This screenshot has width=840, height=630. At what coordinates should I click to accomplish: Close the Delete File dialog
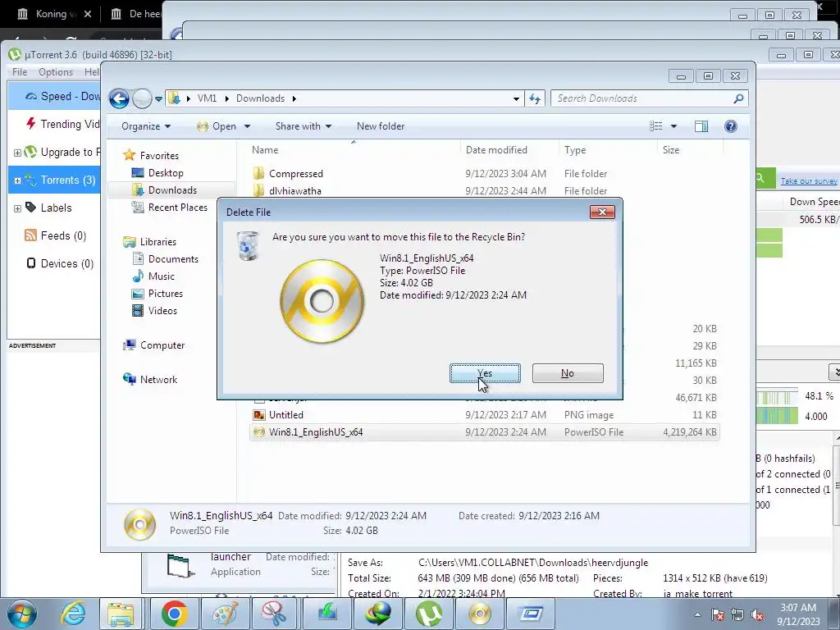coord(602,212)
